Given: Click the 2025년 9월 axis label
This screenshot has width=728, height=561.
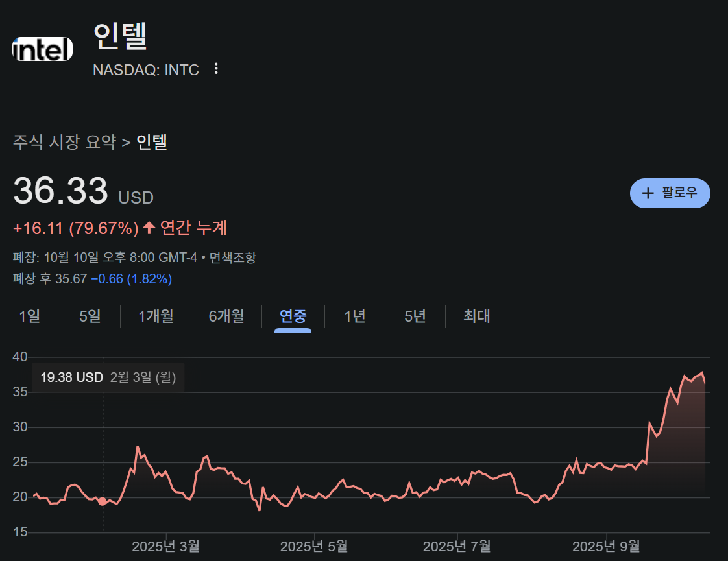Looking at the screenshot, I should tap(606, 546).
